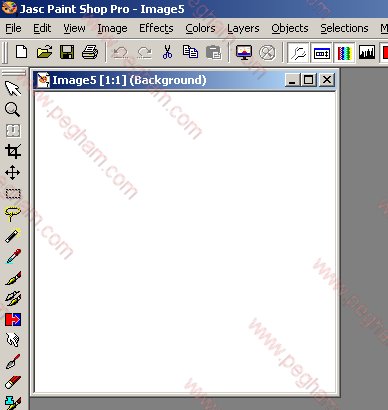Click the Save floppy disk icon
388x410 pixels.
(67, 52)
